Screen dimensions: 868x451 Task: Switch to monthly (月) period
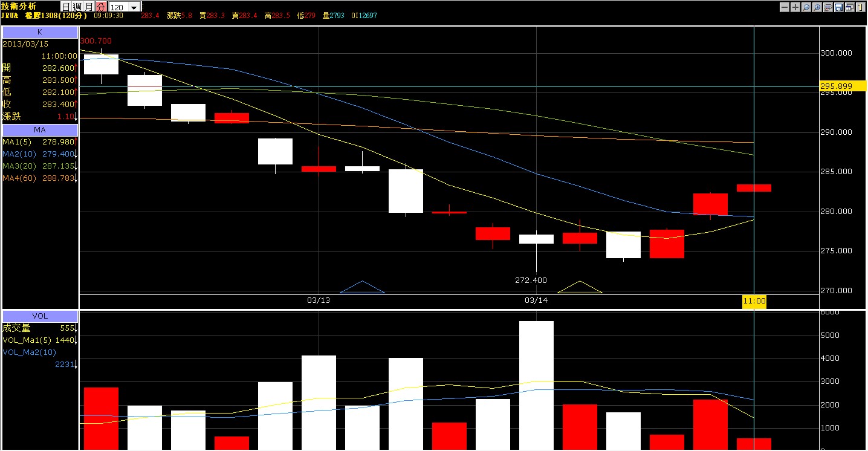tap(89, 7)
